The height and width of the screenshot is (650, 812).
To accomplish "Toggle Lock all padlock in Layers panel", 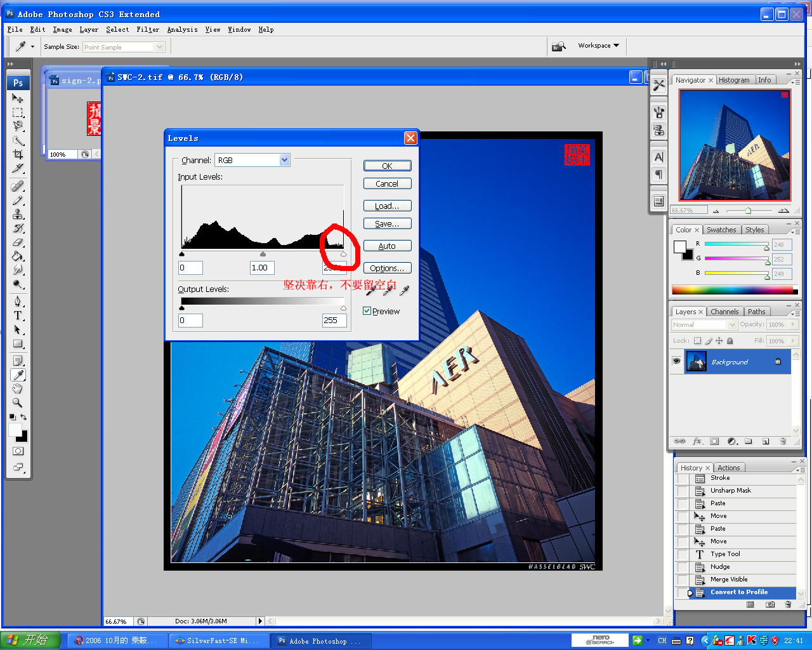I will coord(730,341).
